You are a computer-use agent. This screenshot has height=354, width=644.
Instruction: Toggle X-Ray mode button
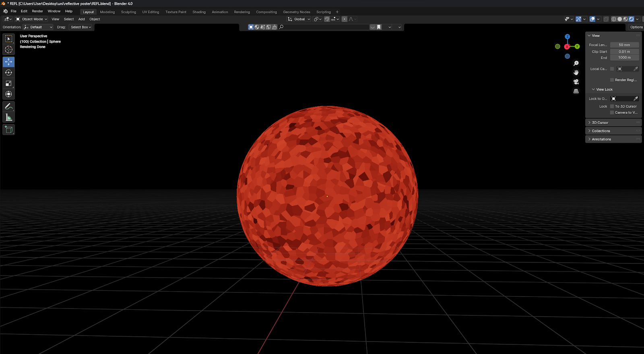click(606, 19)
